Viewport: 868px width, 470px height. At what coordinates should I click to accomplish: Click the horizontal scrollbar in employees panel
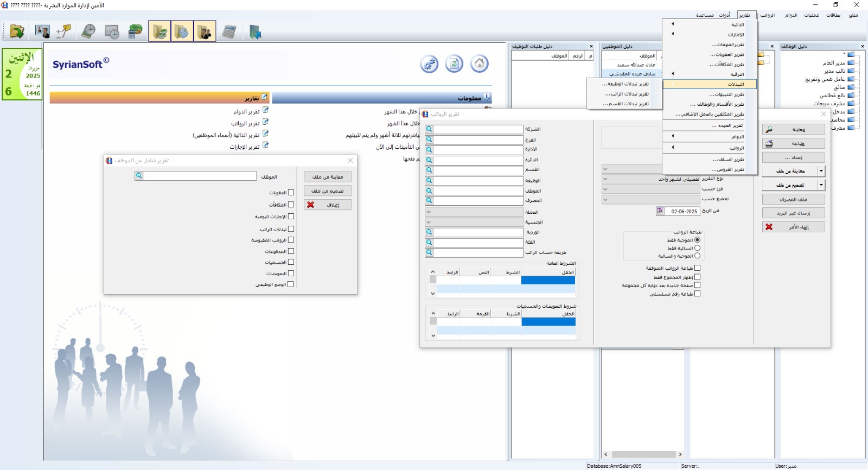[643, 454]
